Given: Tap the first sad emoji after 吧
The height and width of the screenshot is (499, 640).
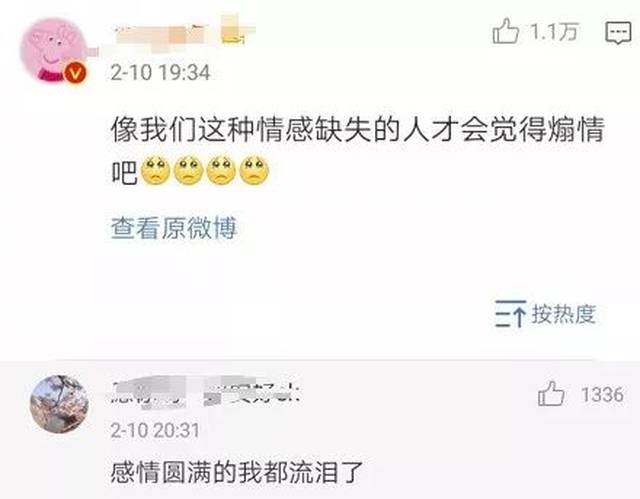Looking at the screenshot, I should coord(156,170).
